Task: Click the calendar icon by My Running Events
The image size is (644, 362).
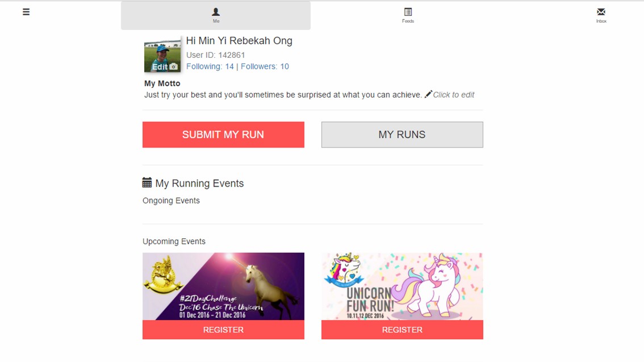Action: 147,182
